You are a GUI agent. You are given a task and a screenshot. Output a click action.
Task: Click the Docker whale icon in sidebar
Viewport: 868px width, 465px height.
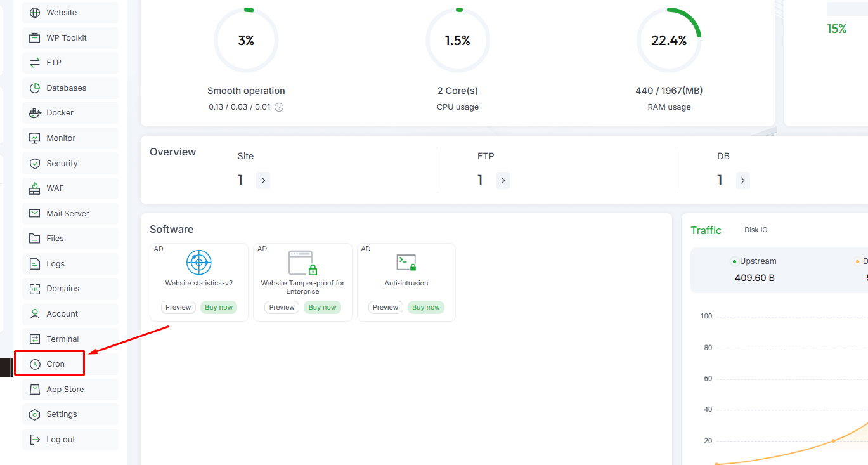click(x=35, y=113)
